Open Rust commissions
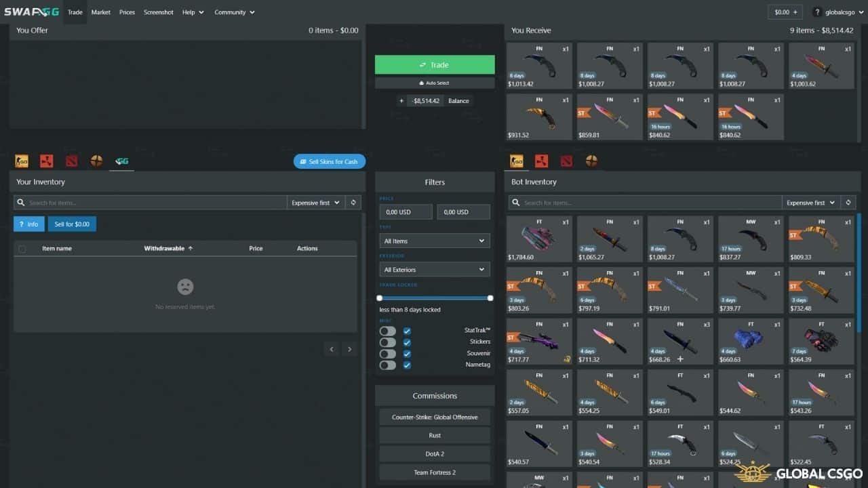 coord(435,435)
